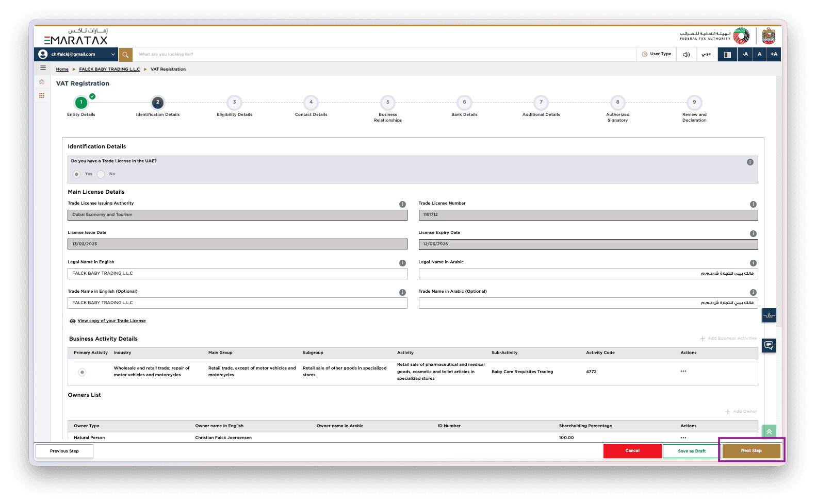Click the floating accessibility widget icon
Image resolution: width=816 pixels, height=504 pixels.
(x=769, y=315)
